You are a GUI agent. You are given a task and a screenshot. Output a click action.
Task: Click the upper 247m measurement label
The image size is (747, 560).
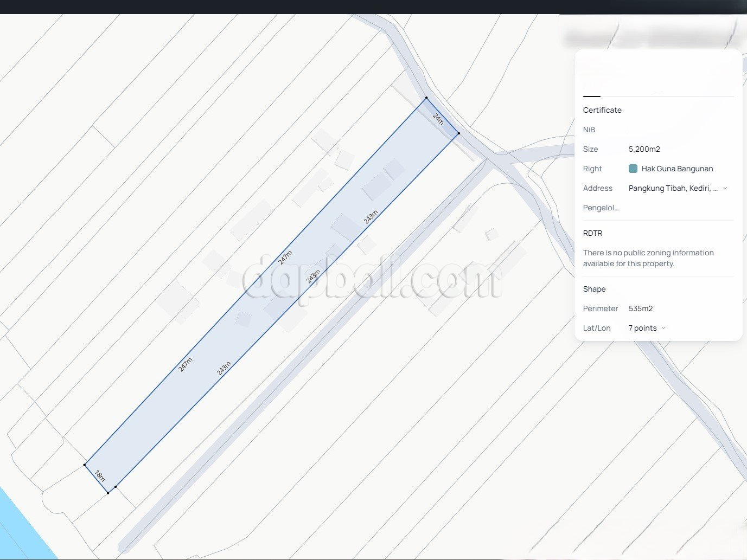tap(285, 257)
